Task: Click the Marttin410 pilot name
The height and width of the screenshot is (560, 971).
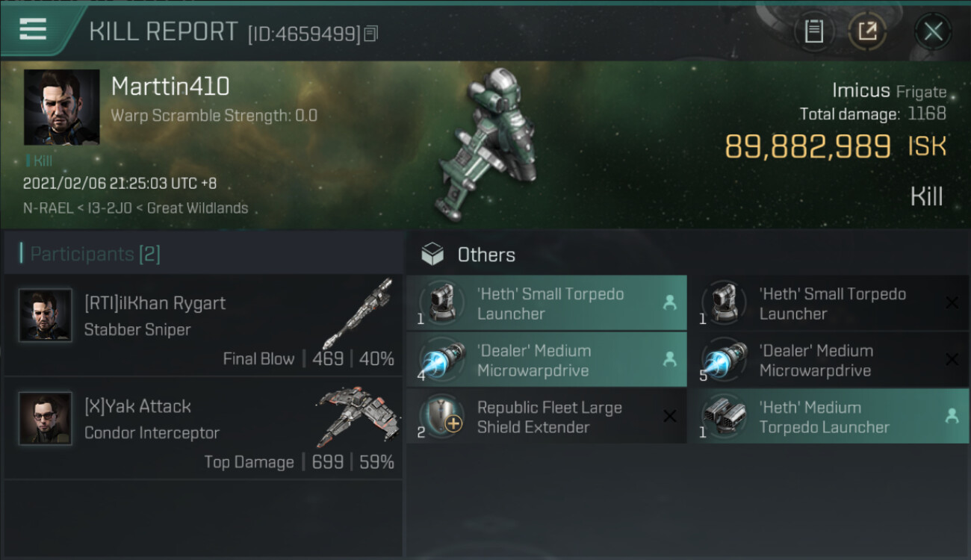Action: pos(170,87)
